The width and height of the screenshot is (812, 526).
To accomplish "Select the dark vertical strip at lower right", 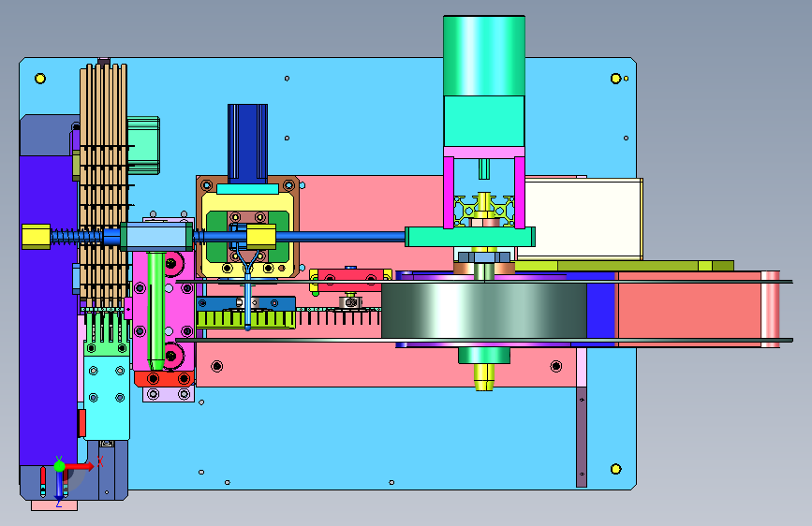I will pos(582,437).
